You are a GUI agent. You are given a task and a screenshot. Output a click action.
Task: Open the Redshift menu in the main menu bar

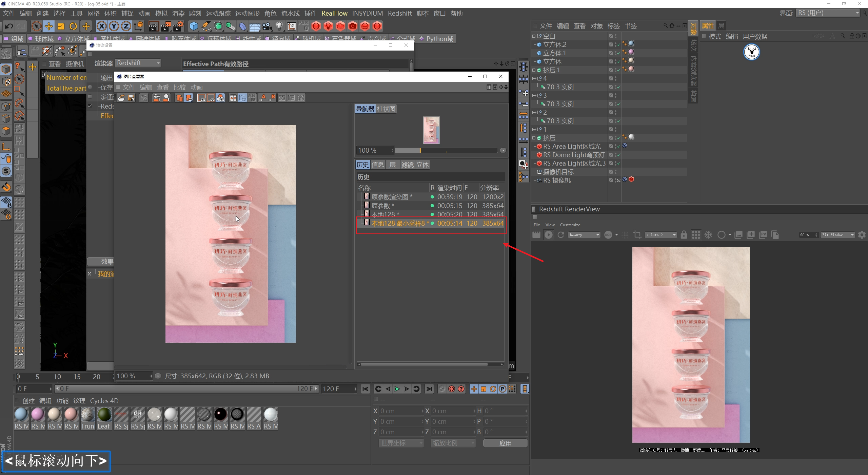click(400, 13)
